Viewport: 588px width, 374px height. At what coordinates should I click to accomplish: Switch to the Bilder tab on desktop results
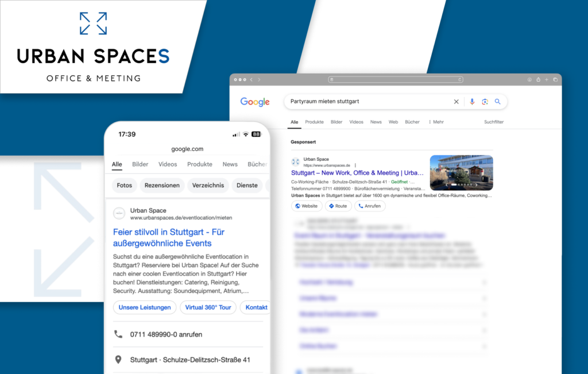(x=336, y=122)
